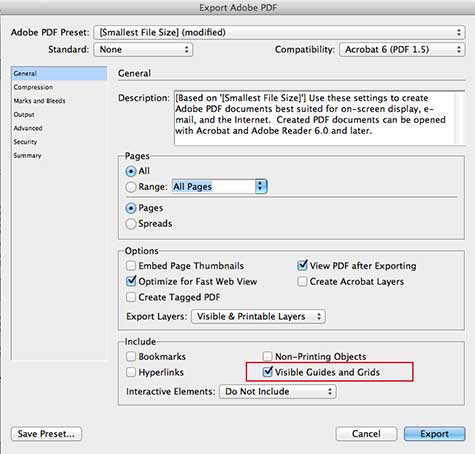Uncheck View PDF after Exporting
Image resolution: width=475 pixels, height=454 pixels.
tap(302, 265)
